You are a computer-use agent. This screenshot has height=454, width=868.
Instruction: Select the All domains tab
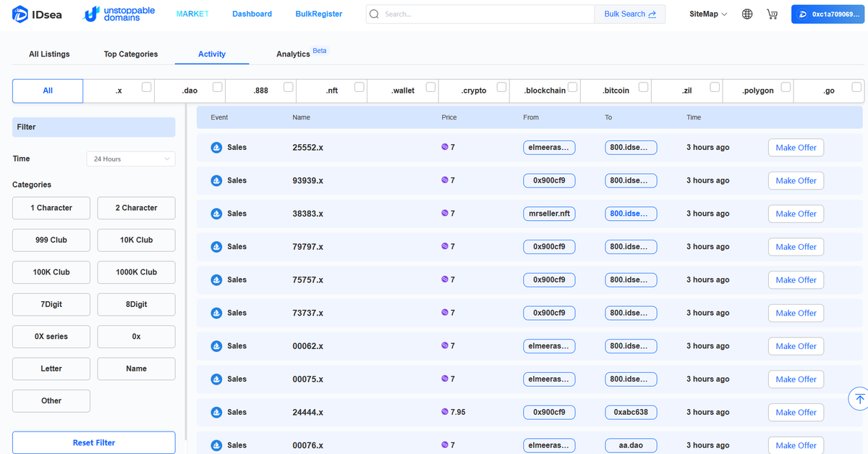click(48, 91)
